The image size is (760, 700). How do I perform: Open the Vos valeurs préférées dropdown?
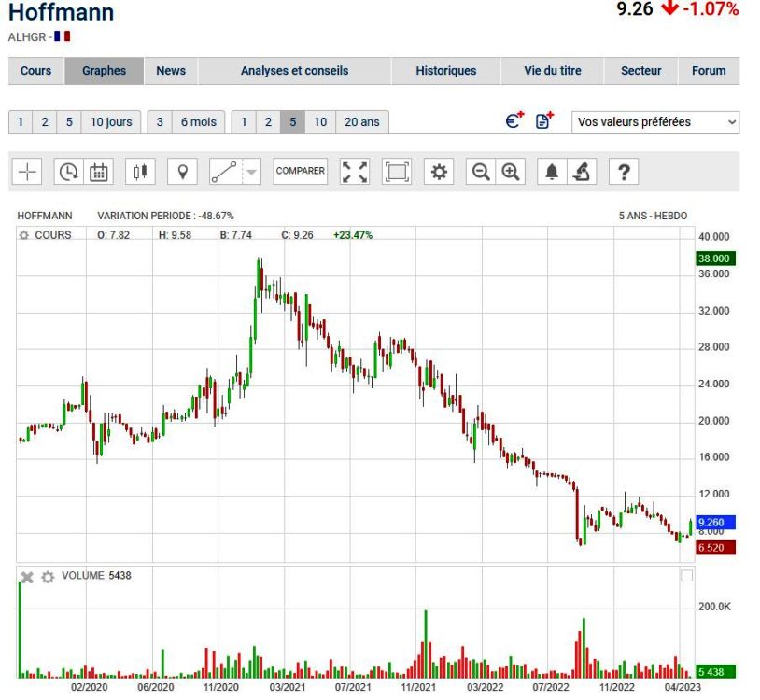point(655,122)
